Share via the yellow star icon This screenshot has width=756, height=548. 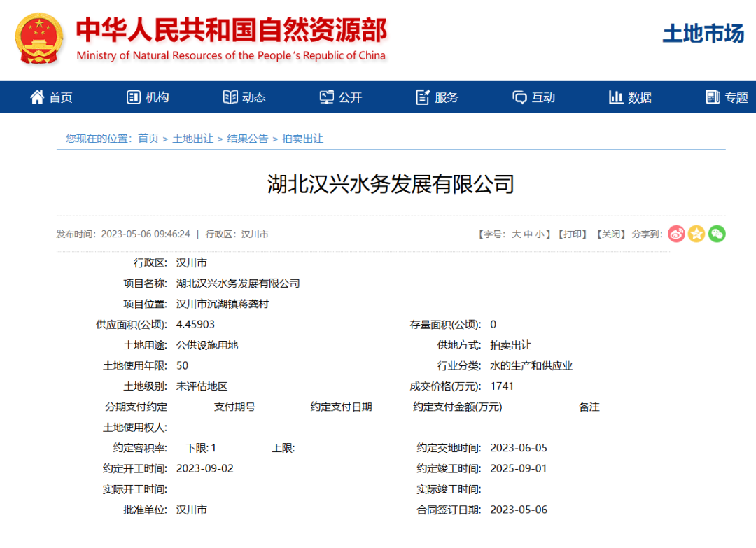(696, 234)
